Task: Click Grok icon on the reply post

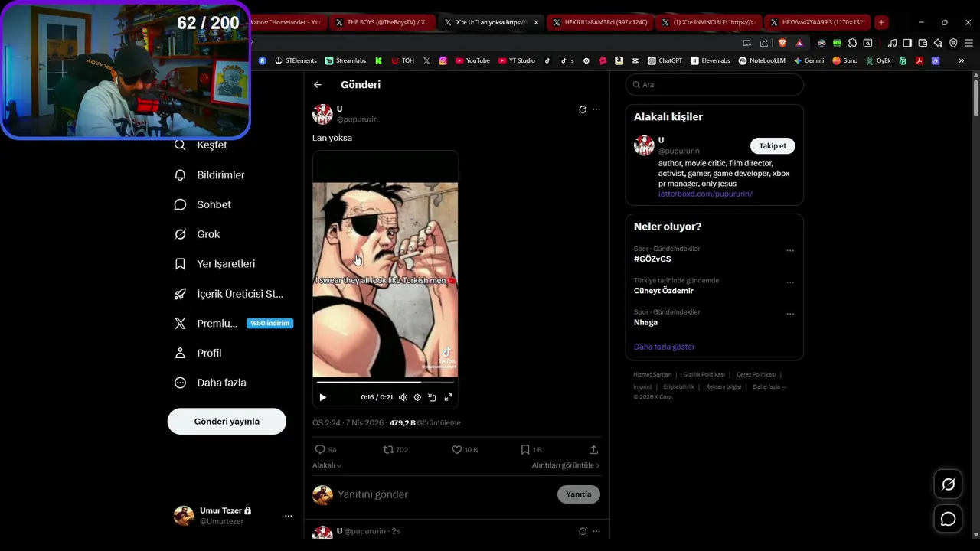Action: pos(583,531)
